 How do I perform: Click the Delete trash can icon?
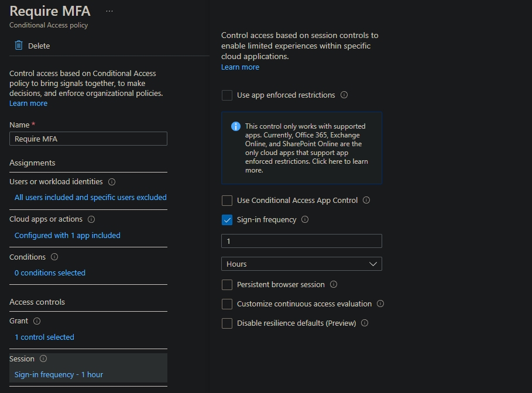pos(19,46)
